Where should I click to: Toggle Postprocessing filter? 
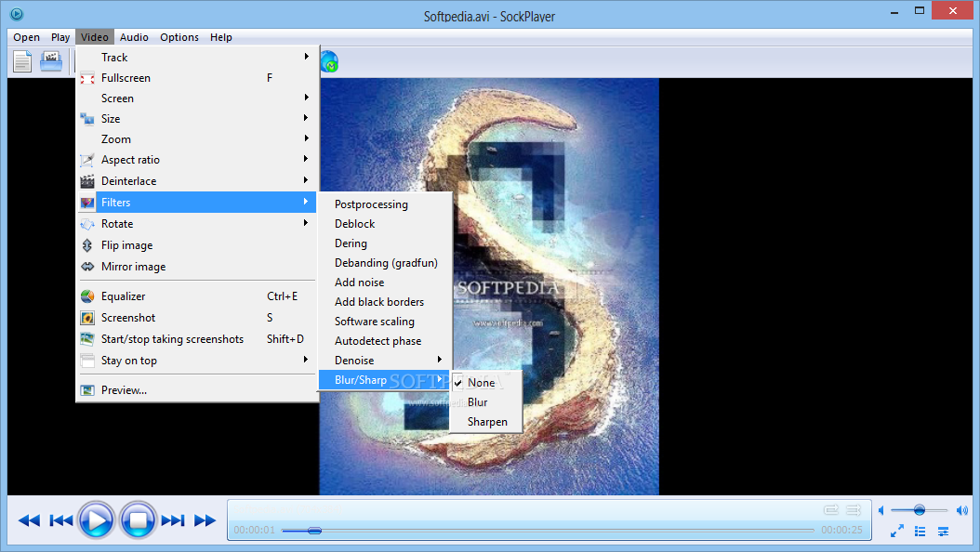coord(384,204)
